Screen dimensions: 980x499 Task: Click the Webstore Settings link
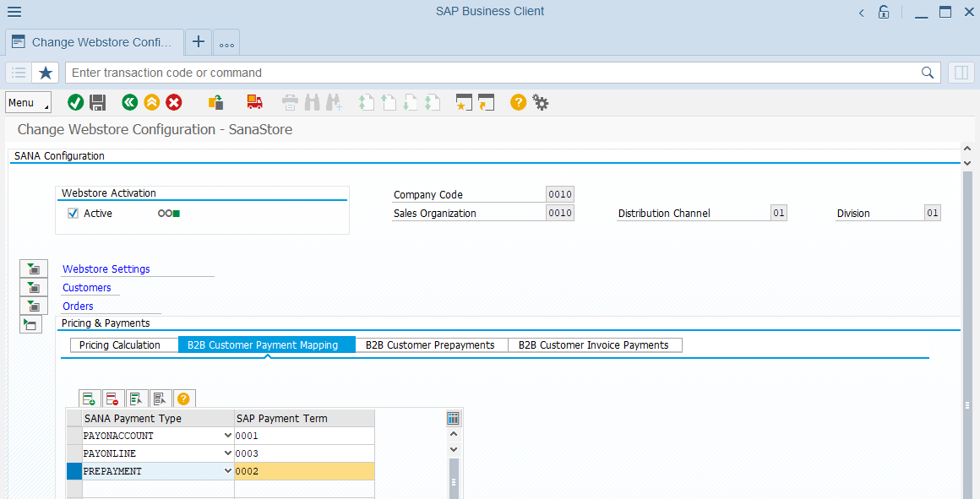[x=106, y=269]
